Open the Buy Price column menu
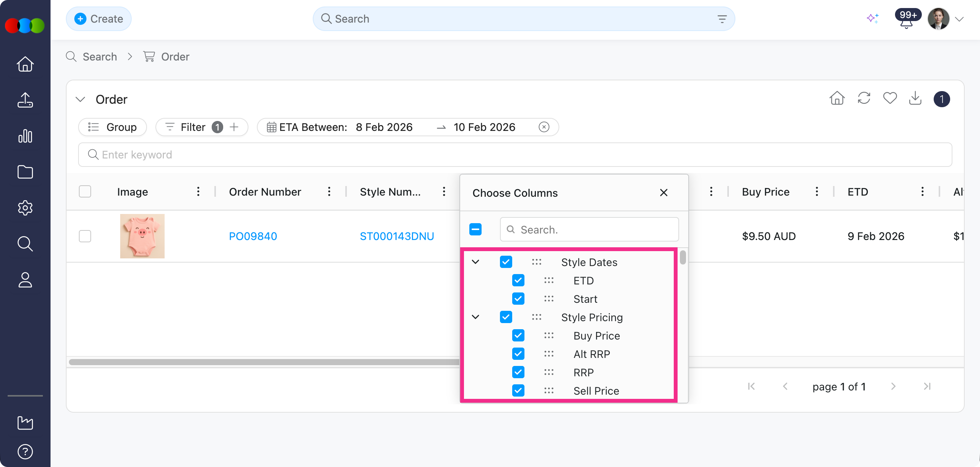Image resolution: width=980 pixels, height=467 pixels. [817, 192]
